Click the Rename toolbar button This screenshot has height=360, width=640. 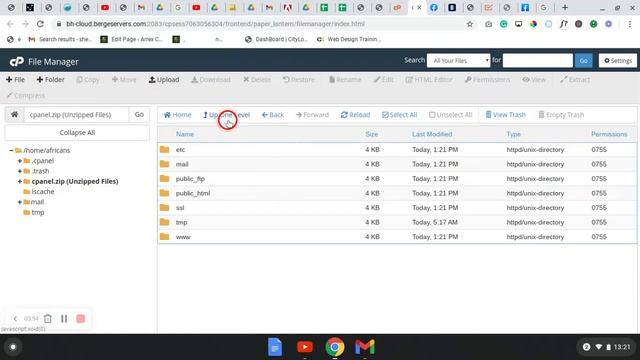pos(345,80)
